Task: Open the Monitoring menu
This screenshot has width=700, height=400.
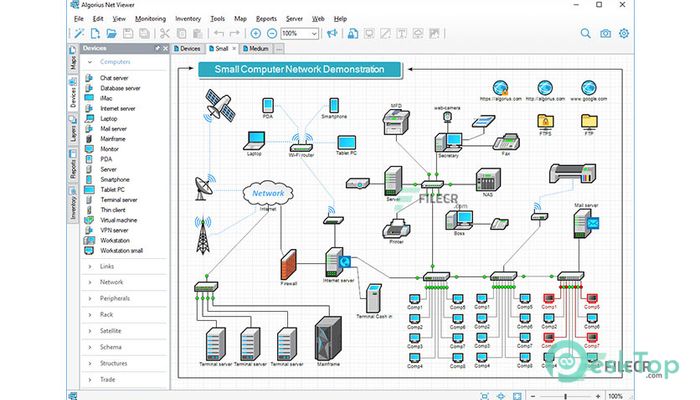Action: (150, 19)
